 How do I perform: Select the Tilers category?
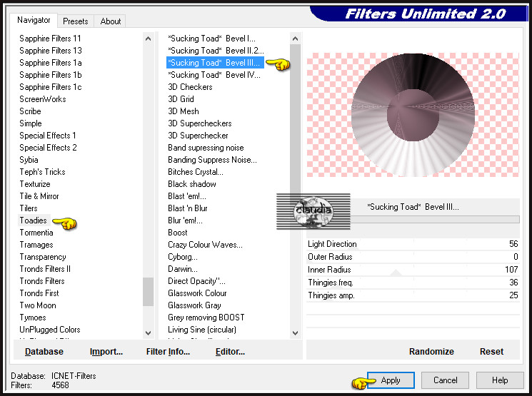[29, 208]
